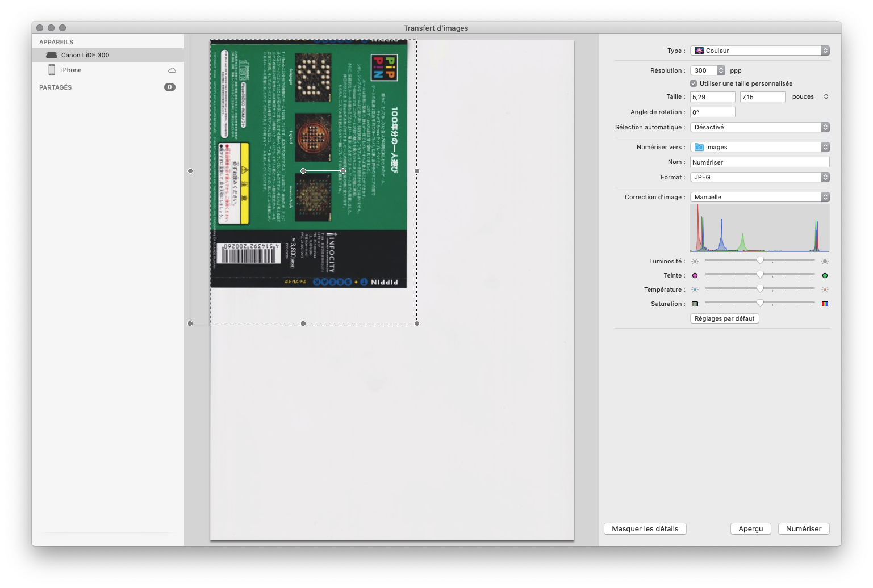
Task: Click Réglages par défaut button
Action: click(725, 318)
